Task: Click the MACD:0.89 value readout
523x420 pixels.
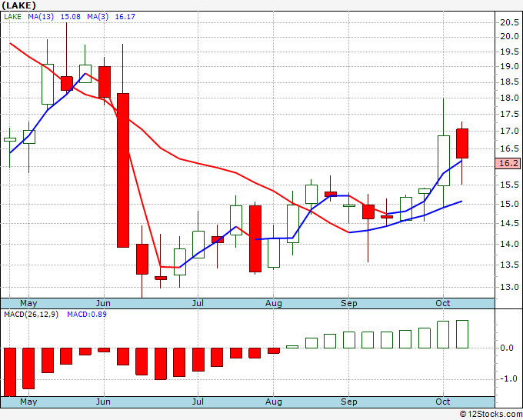Action: click(x=87, y=315)
